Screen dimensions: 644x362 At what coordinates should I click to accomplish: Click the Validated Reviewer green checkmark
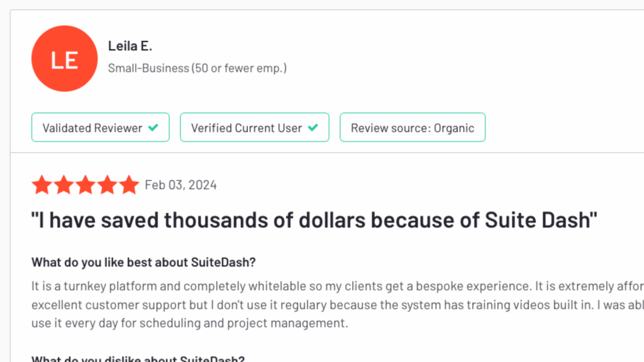pyautogui.click(x=153, y=128)
